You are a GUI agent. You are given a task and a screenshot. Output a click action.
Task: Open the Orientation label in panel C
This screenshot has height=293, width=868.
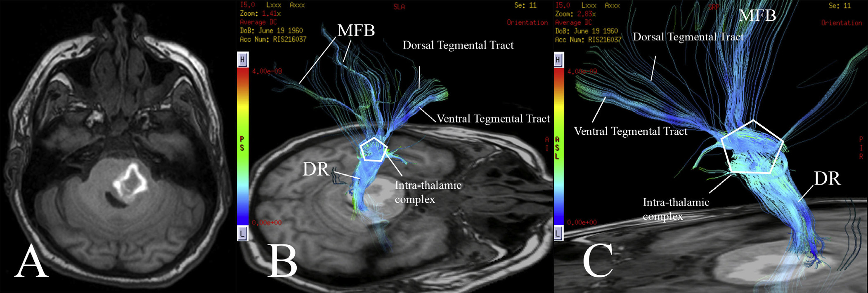point(841,23)
